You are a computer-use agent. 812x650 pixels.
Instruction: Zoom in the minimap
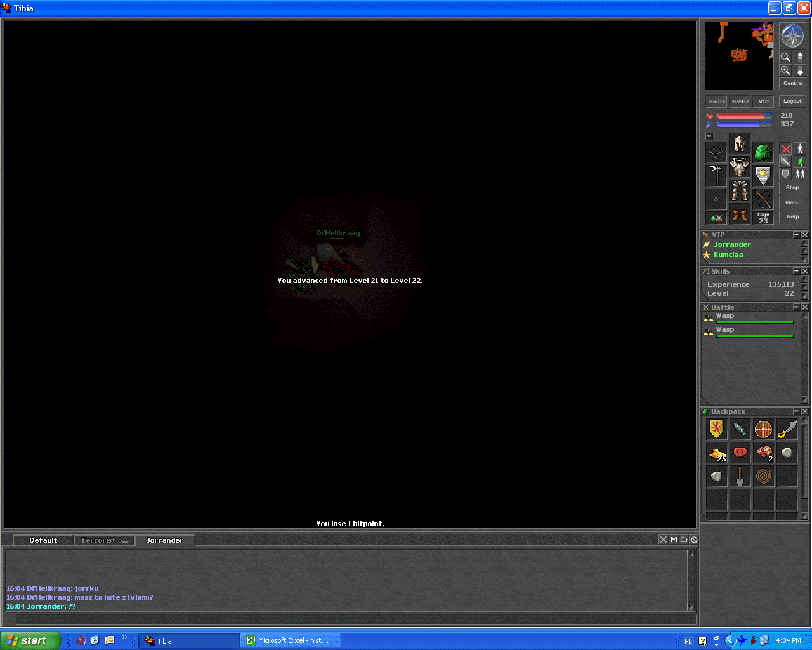[x=785, y=70]
